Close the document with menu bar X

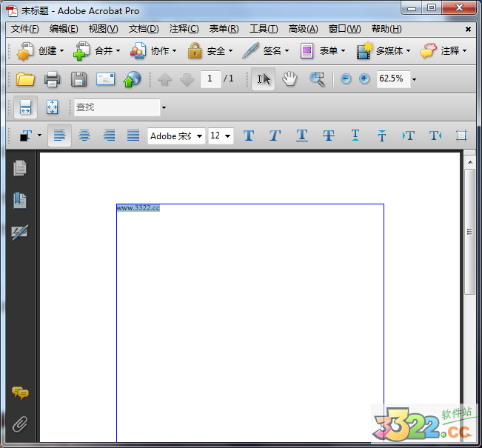(x=468, y=29)
